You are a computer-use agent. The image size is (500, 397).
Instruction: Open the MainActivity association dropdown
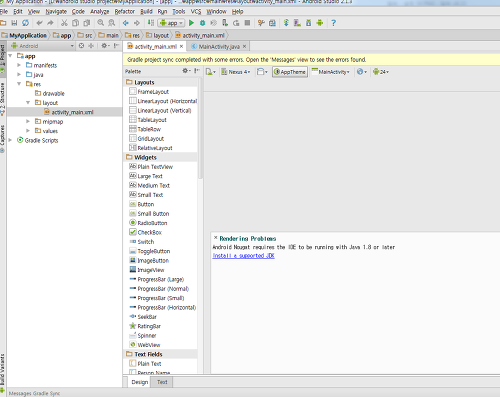331,72
